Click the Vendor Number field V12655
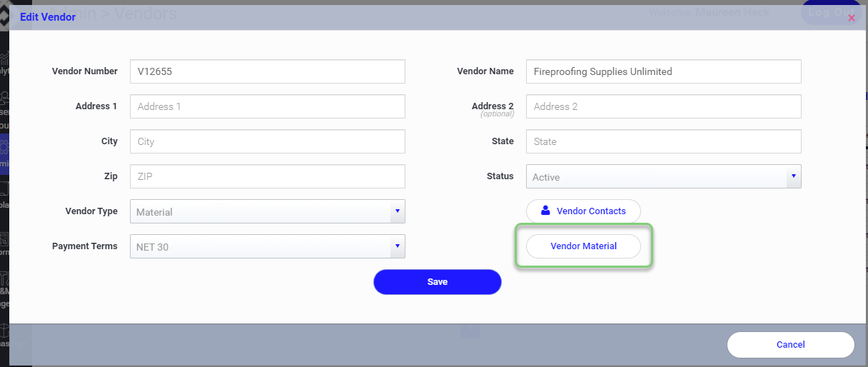The height and width of the screenshot is (367, 868). 268,71
